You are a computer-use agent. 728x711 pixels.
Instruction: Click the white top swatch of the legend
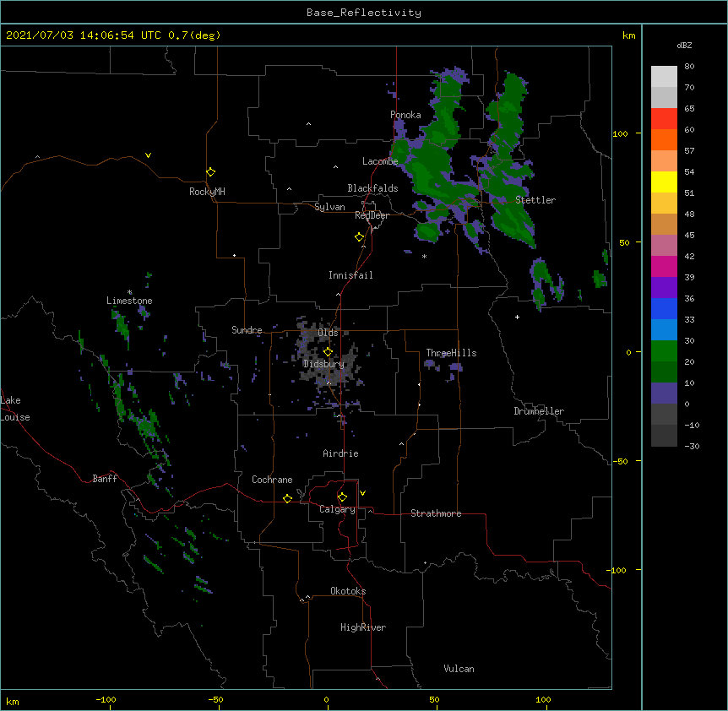[664, 76]
